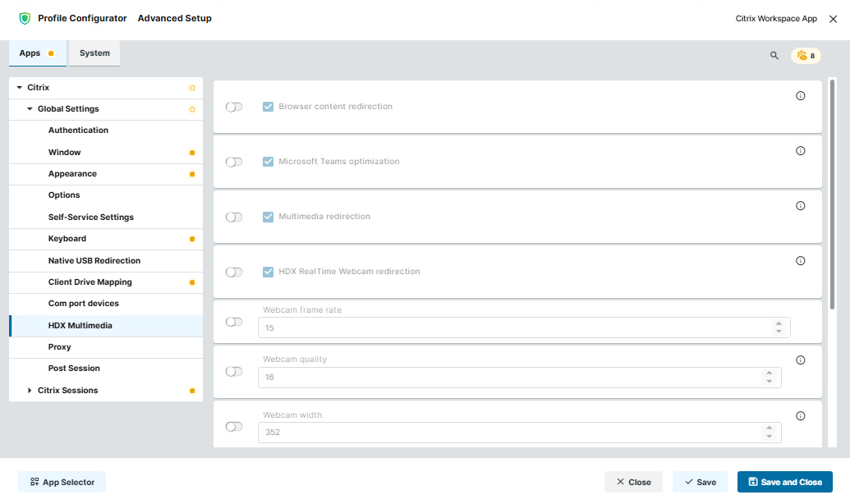Click the Webcam width stepper arrows

770,432
